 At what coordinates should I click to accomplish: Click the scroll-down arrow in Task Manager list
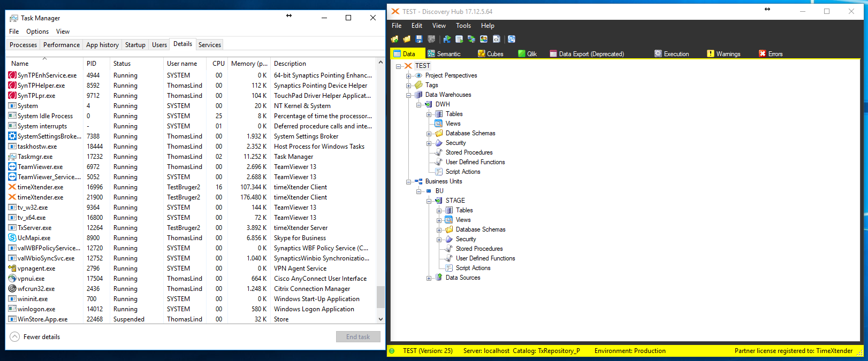tap(380, 319)
